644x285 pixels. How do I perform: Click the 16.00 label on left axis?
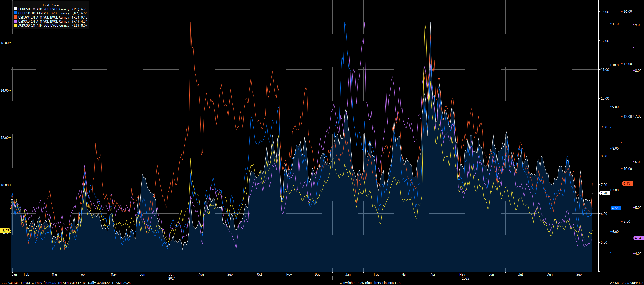[x=4, y=43]
